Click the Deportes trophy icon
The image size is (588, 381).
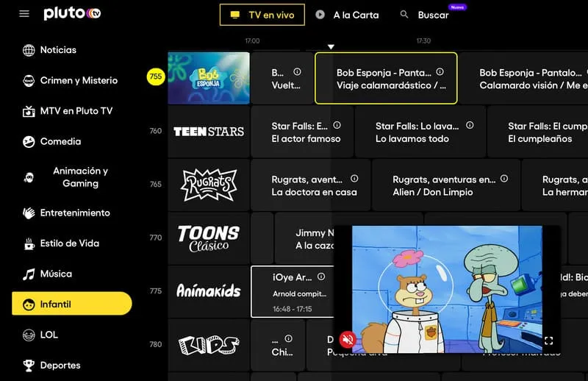tap(29, 366)
